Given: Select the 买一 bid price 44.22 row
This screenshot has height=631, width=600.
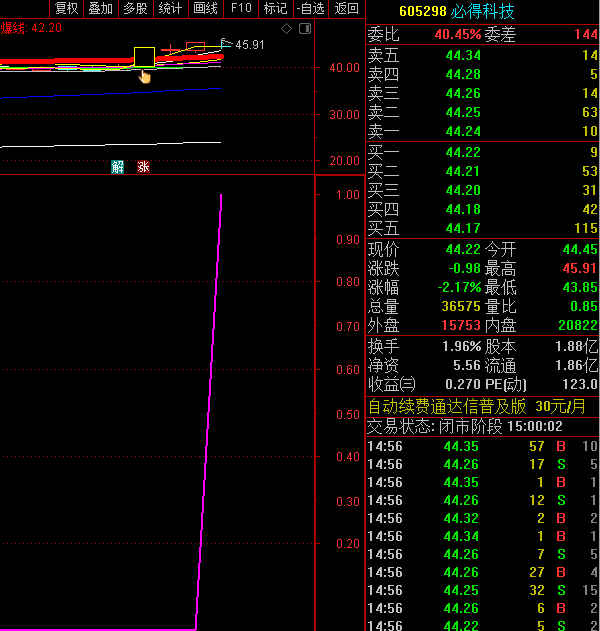Looking at the screenshot, I should pos(482,152).
